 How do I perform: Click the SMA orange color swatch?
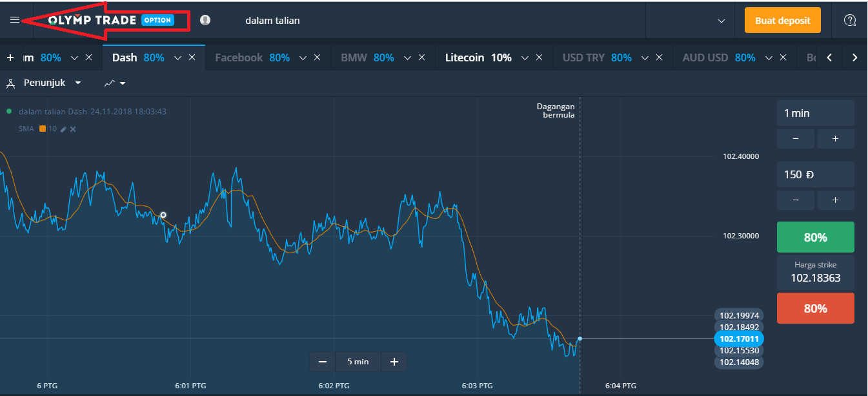(43, 129)
